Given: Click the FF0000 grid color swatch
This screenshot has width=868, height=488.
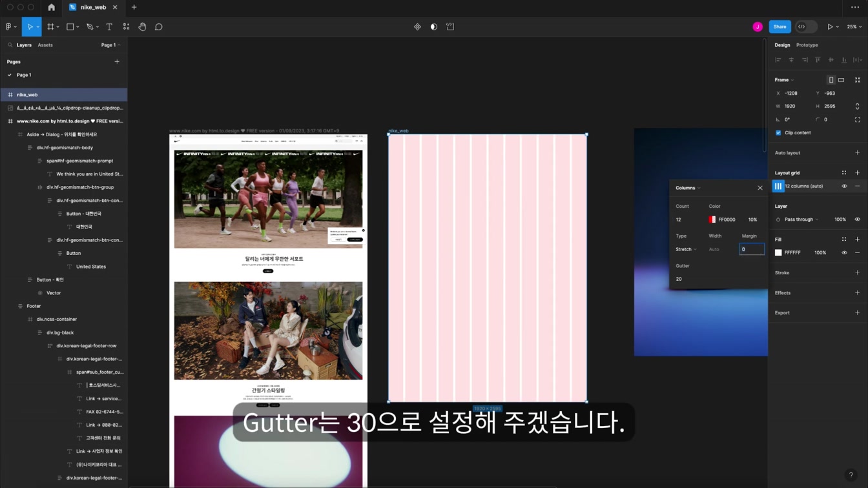Looking at the screenshot, I should (712, 219).
